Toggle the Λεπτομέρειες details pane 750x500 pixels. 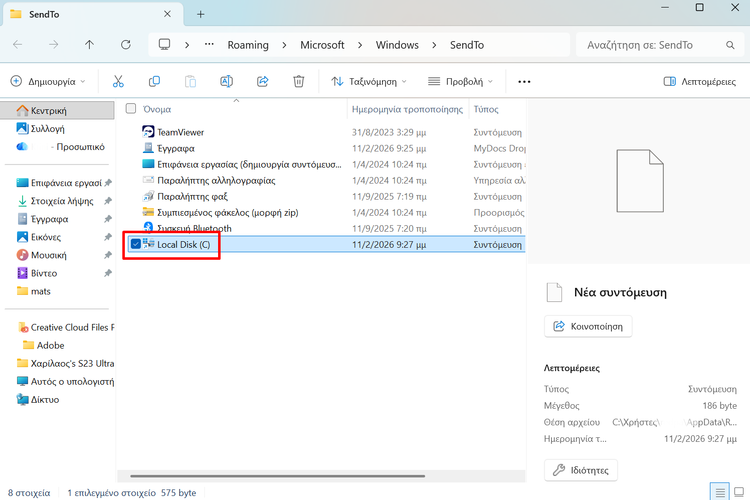click(x=699, y=81)
